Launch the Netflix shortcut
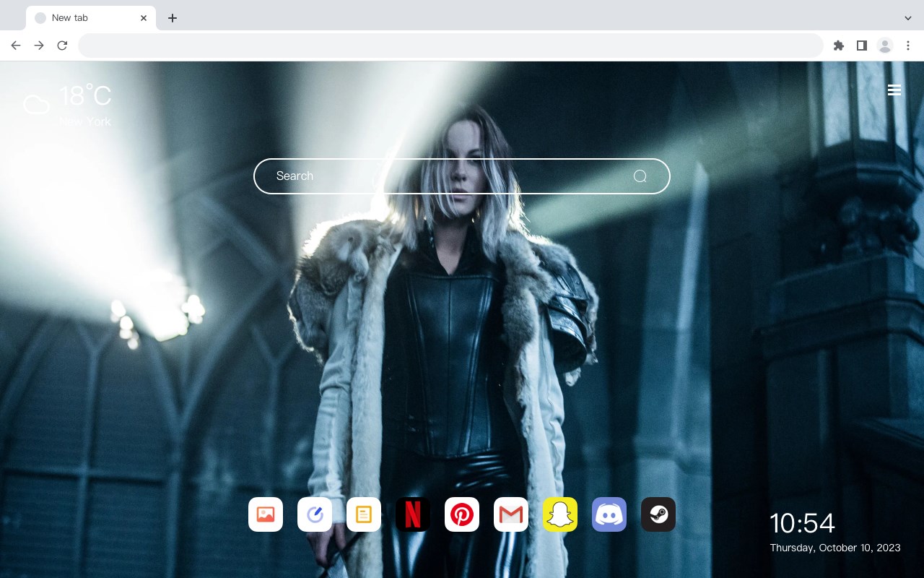Viewport: 924px width, 578px height. coord(413,514)
